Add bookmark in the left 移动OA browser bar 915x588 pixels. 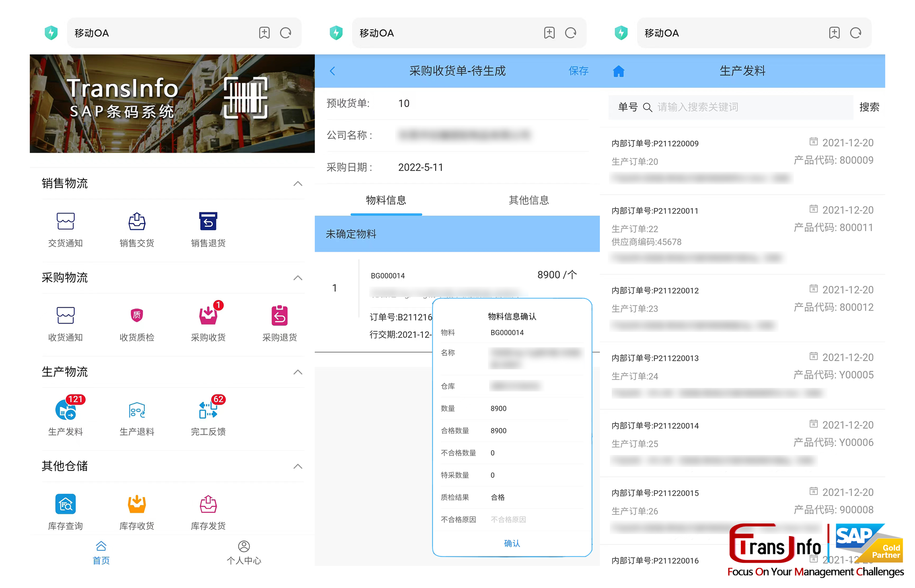(264, 33)
